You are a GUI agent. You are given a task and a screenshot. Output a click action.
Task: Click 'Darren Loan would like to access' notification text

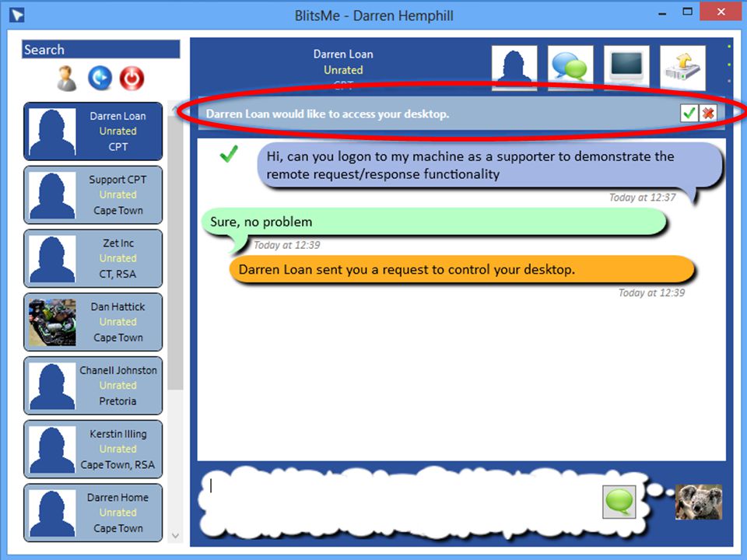click(x=328, y=114)
